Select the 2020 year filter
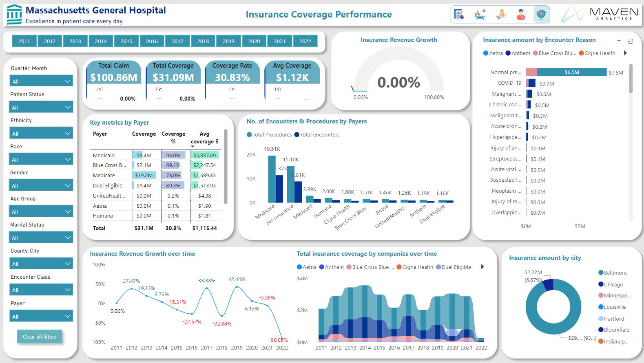Screen dimensions: 644x363 coord(254,41)
